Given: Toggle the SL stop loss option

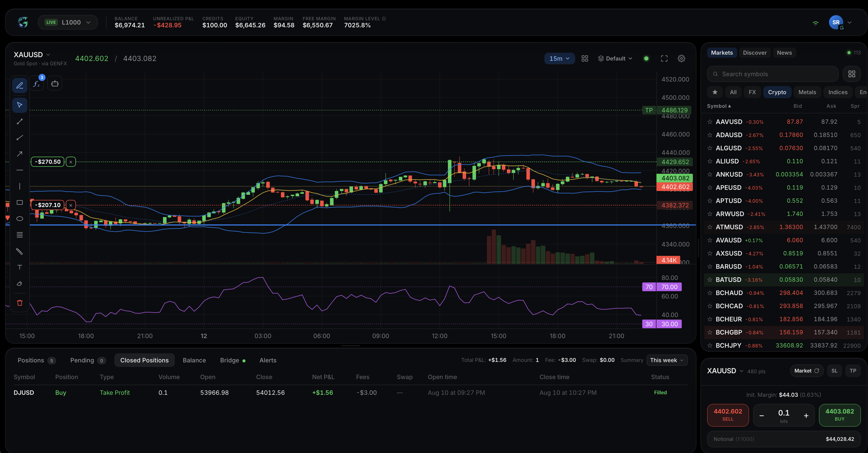Looking at the screenshot, I should point(834,371).
